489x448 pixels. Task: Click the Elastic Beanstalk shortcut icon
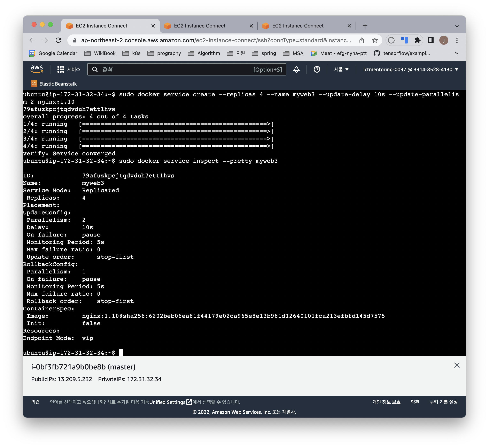click(x=34, y=84)
